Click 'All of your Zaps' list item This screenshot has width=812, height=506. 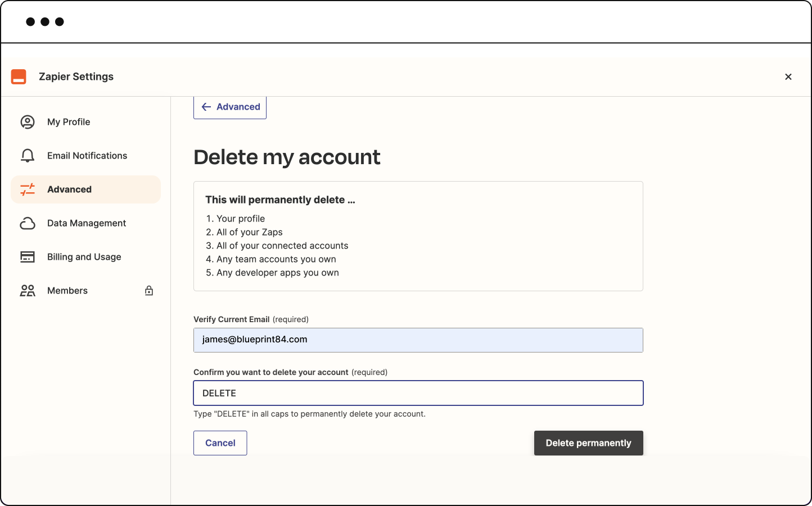[x=250, y=232]
